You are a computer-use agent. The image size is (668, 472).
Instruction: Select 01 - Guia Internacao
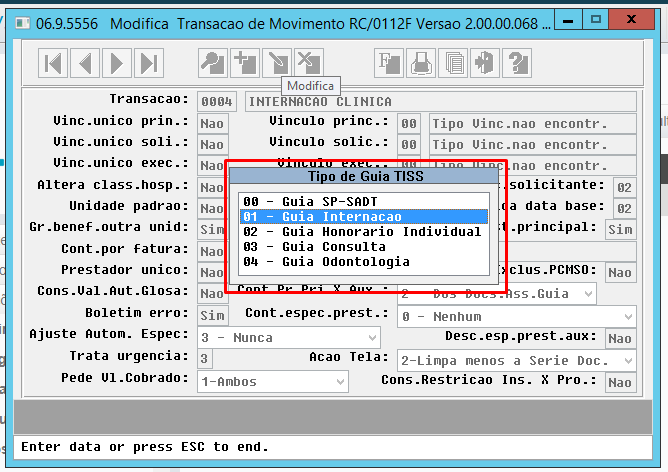click(364, 216)
